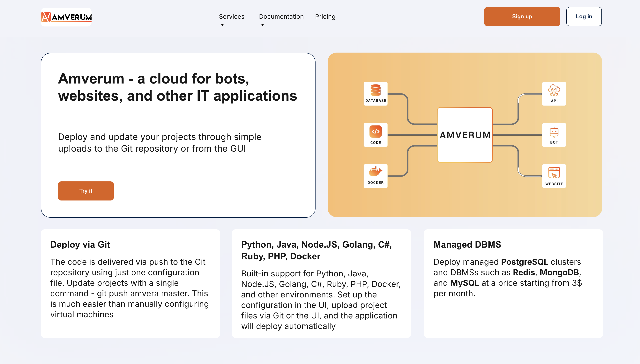Open the Documentation menu

tap(281, 17)
